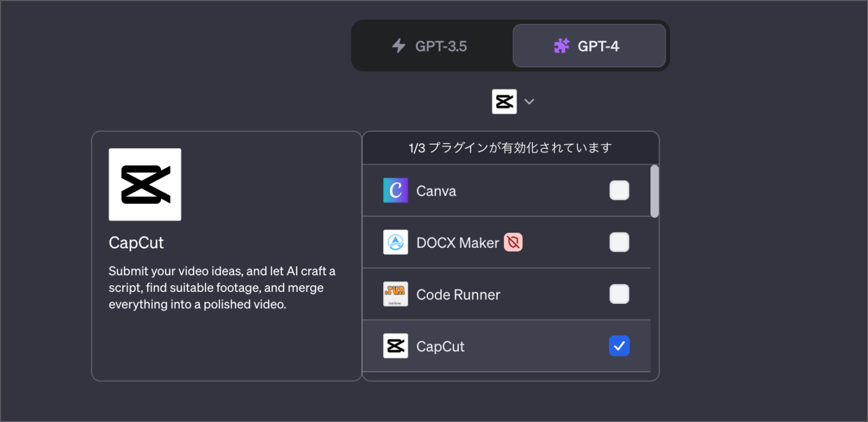Click the CapCut plugin name text
Viewport: 868px width, 422px height.
441,346
